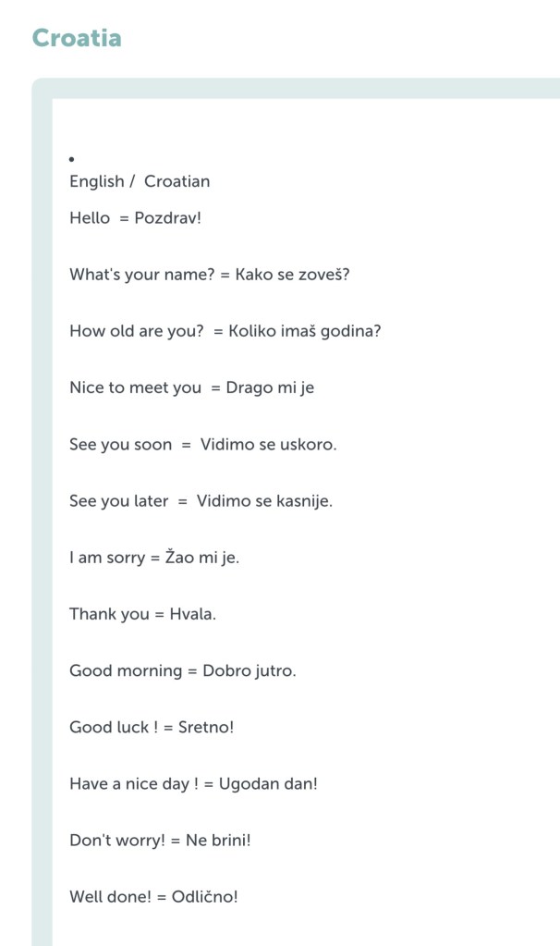Click the phrase Good morning
560x946 pixels.
(x=126, y=670)
